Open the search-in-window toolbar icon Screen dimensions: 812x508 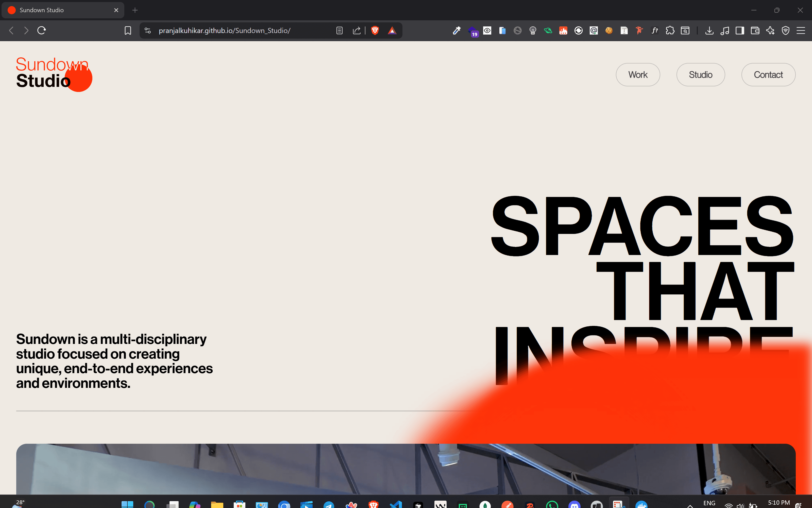[685, 30]
